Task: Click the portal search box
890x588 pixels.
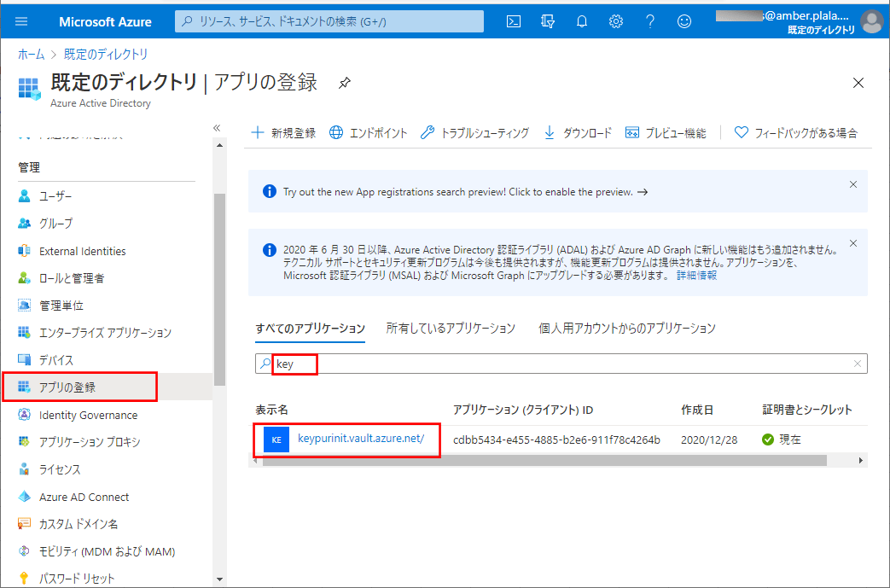Action: point(329,21)
